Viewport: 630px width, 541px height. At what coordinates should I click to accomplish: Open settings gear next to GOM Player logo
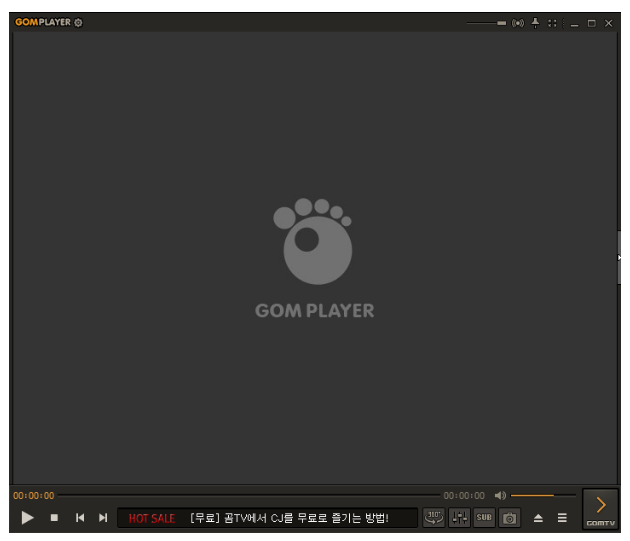click(78, 23)
